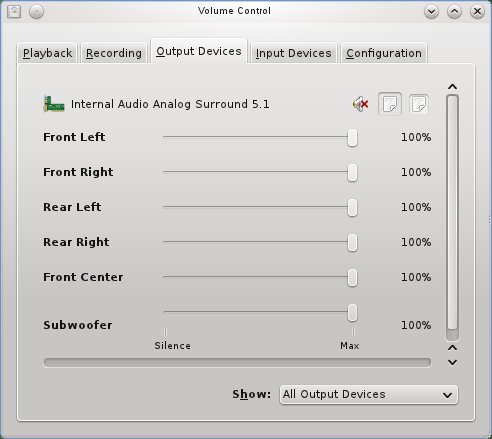Viewport: 492px width, 439px height.
Task: Minimize the Volume Control window
Action: pos(431,12)
